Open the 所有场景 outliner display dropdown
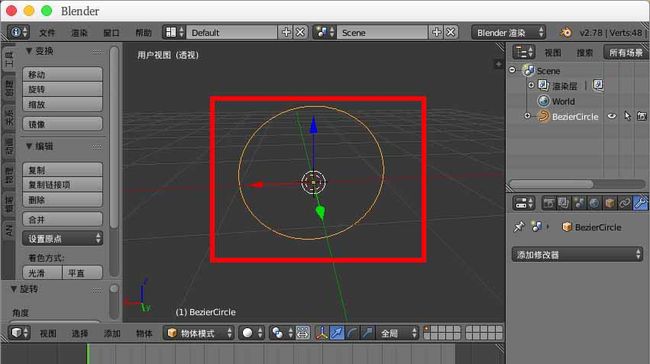Image resolution: width=650 pixels, height=364 pixels. tap(627, 52)
